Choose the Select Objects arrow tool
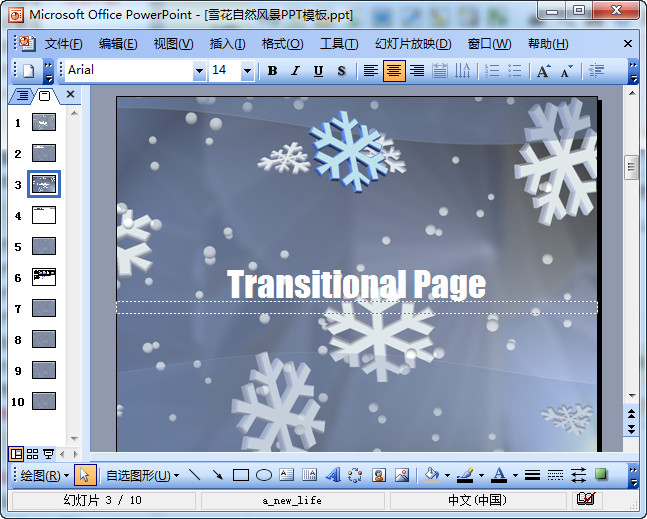 85,475
